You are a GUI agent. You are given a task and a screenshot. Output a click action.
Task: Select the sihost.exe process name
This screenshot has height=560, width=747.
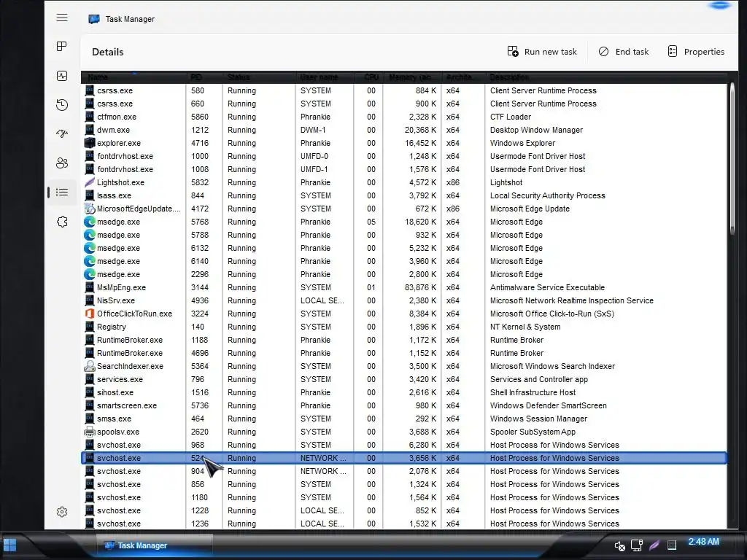[115, 392]
